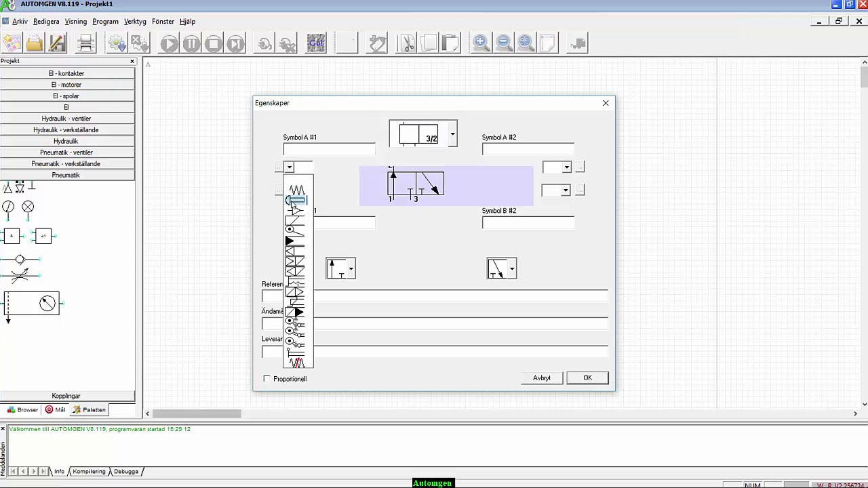Select the red-slashed spring symbol at list bottom
This screenshot has height=488, width=868.
pos(296,363)
